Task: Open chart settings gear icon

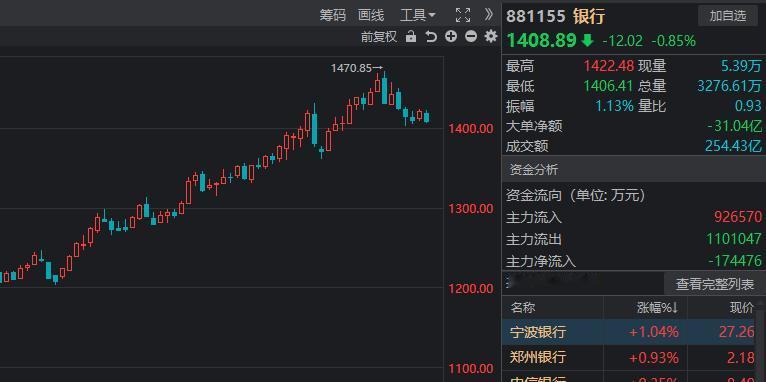Action: pyautogui.click(x=490, y=36)
